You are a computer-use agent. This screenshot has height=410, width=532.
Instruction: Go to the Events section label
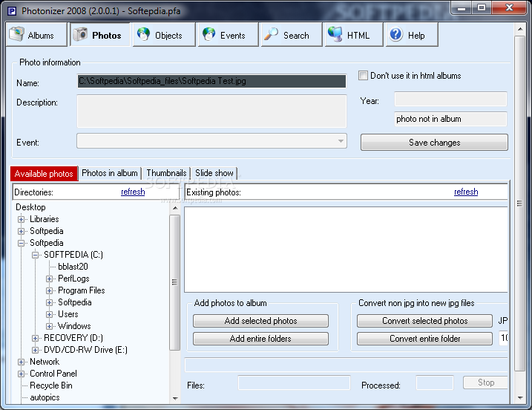click(x=232, y=36)
